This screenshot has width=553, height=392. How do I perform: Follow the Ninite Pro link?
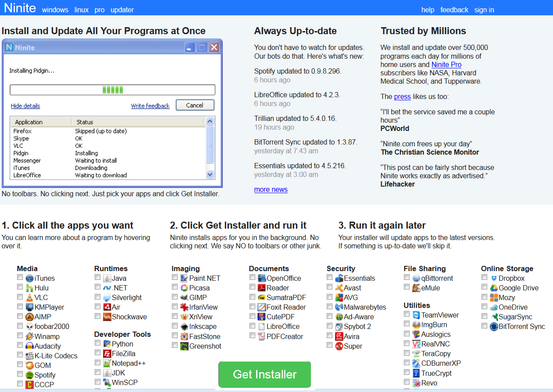tap(446, 64)
